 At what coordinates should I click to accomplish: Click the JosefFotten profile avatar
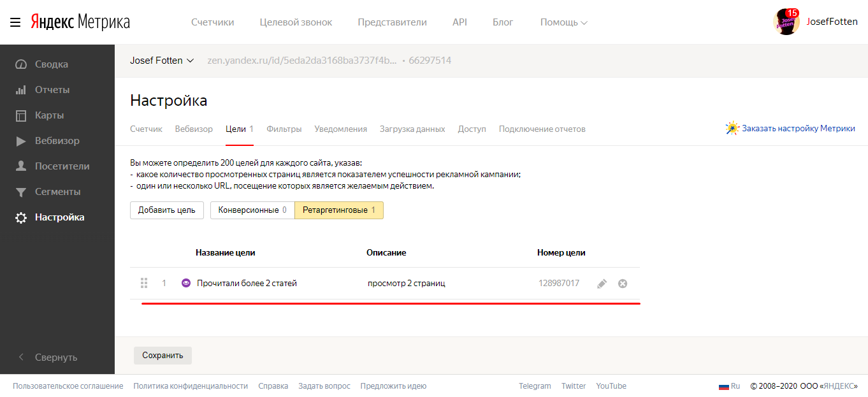[786, 22]
